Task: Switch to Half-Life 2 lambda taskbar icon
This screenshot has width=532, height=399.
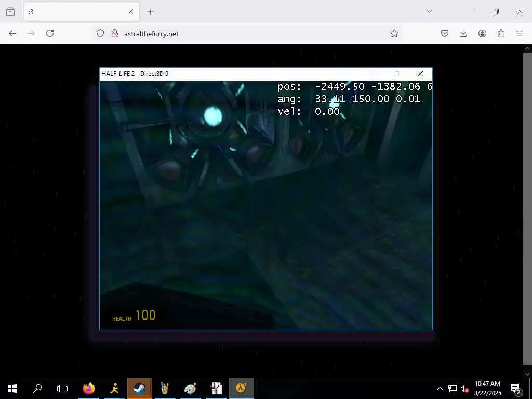Action: [241, 389]
